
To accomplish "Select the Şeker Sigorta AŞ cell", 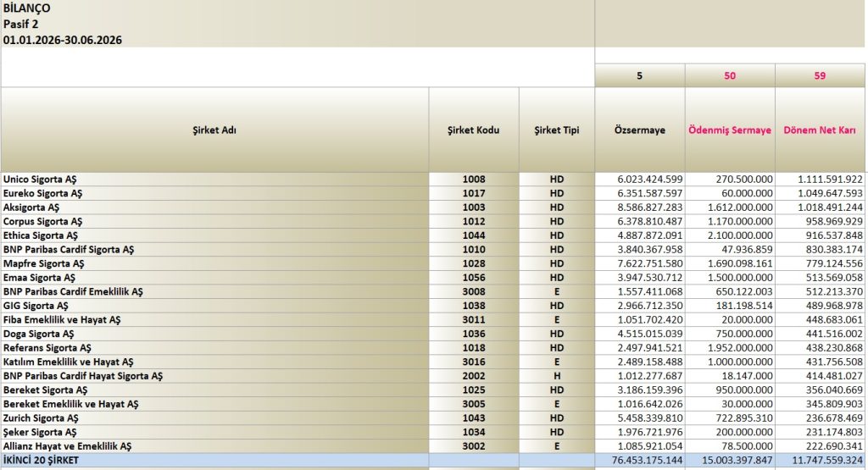I will pyautogui.click(x=214, y=432).
